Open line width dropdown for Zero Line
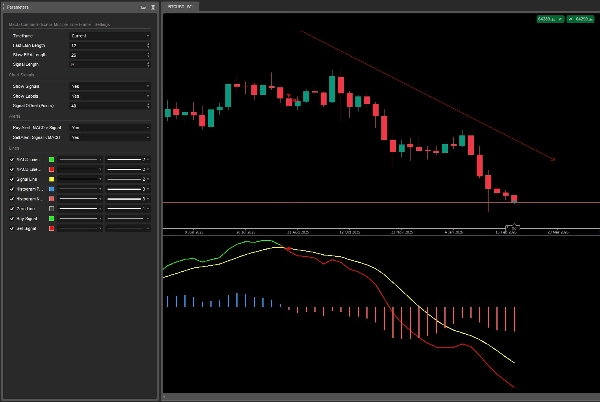 (x=128, y=209)
